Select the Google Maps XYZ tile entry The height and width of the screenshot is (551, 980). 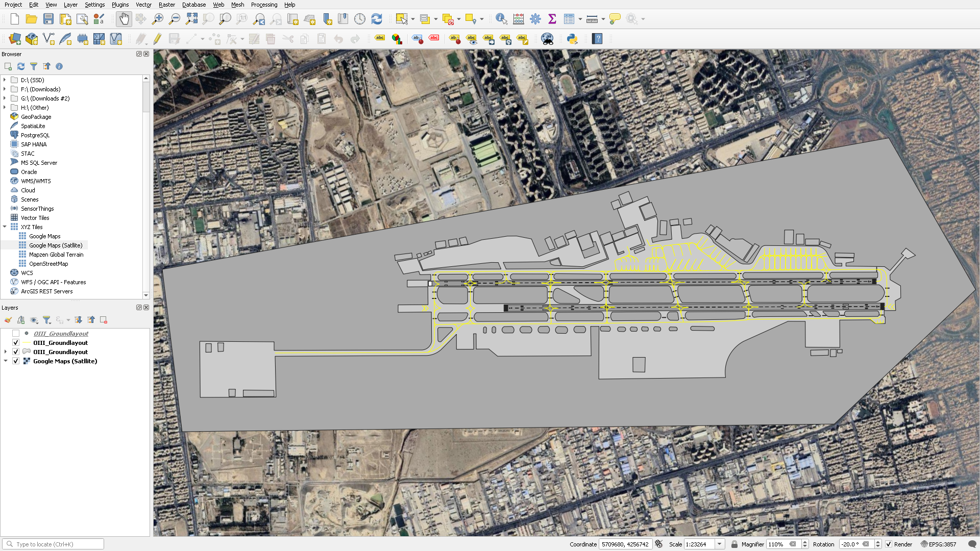coord(44,236)
